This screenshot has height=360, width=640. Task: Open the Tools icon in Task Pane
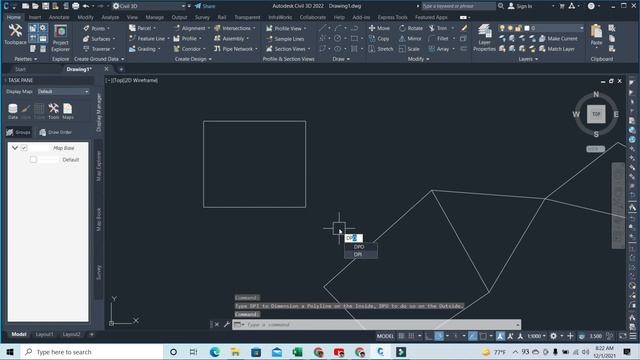[x=53, y=111]
